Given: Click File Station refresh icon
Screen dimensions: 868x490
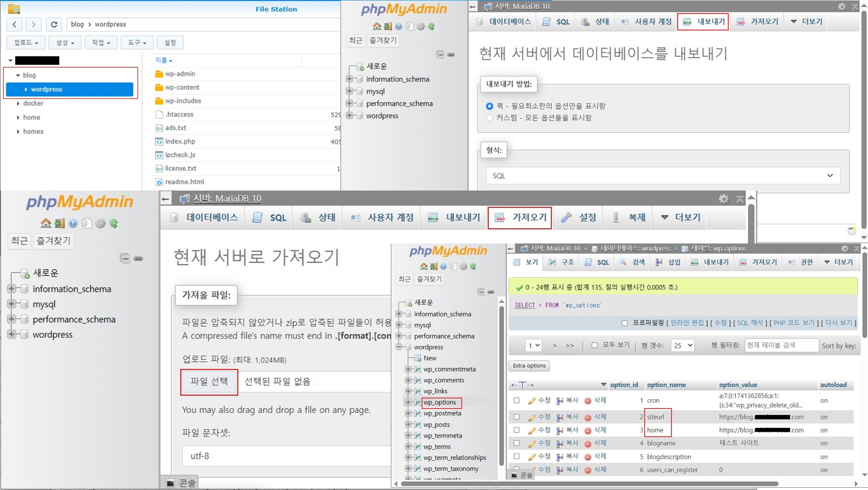Looking at the screenshot, I should click(x=54, y=24).
